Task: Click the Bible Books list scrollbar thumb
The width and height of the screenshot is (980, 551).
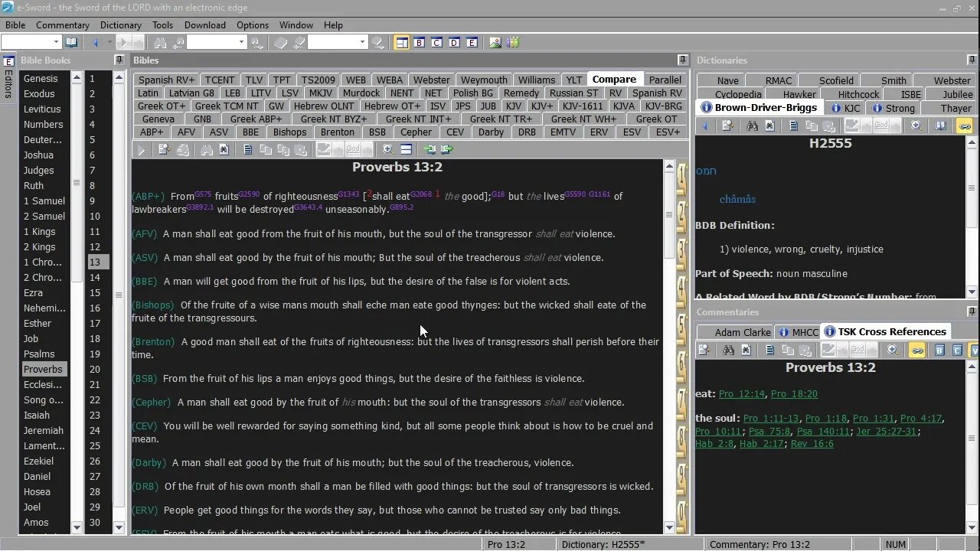Action: (77, 183)
